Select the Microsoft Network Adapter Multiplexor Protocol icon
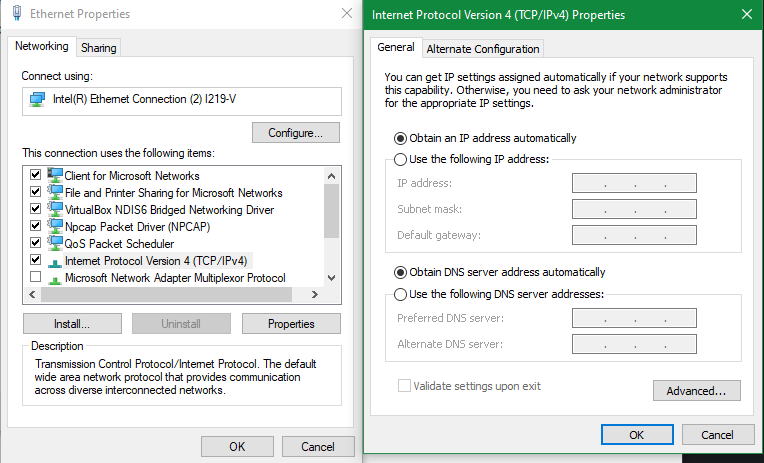The width and height of the screenshot is (764, 463). 55,280
